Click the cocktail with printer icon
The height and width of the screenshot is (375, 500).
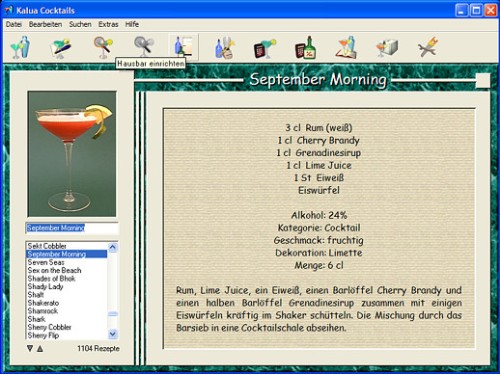coord(387,48)
